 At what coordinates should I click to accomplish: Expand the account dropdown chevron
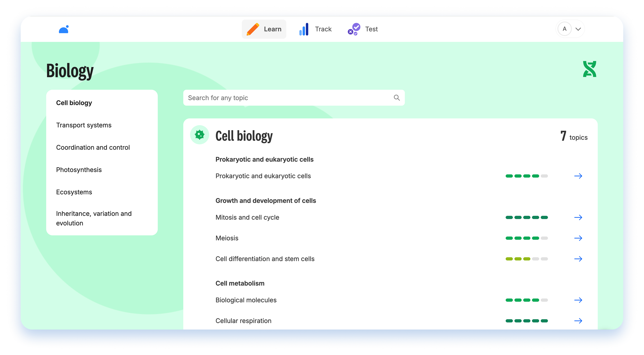[x=578, y=29]
